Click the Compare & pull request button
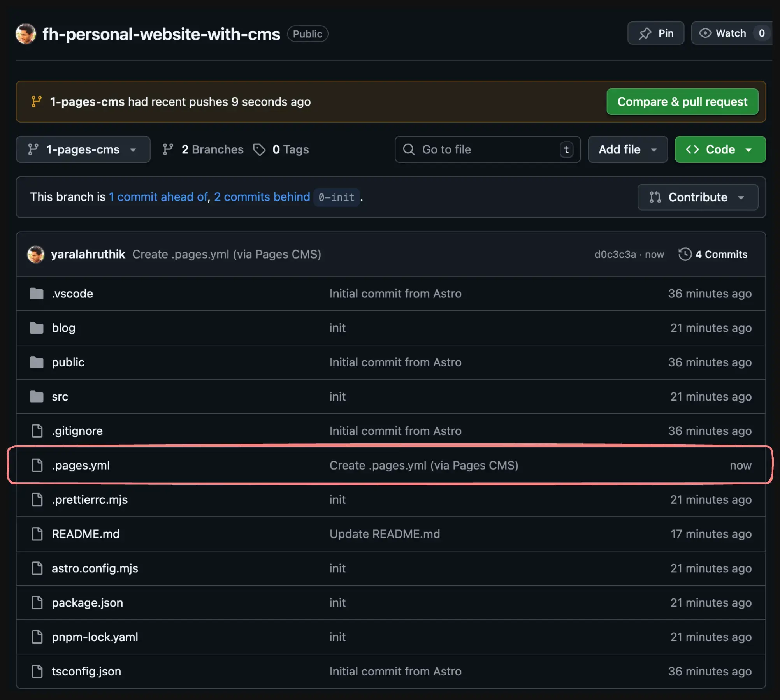The image size is (780, 700). click(682, 102)
